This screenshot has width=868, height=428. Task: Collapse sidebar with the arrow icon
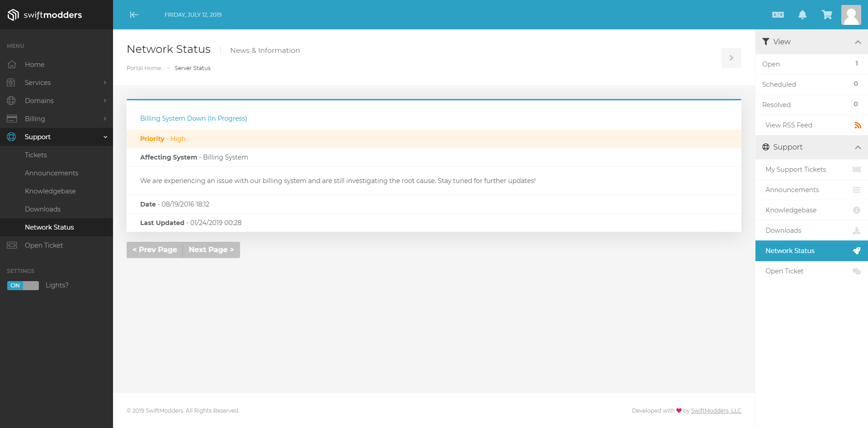coord(134,15)
